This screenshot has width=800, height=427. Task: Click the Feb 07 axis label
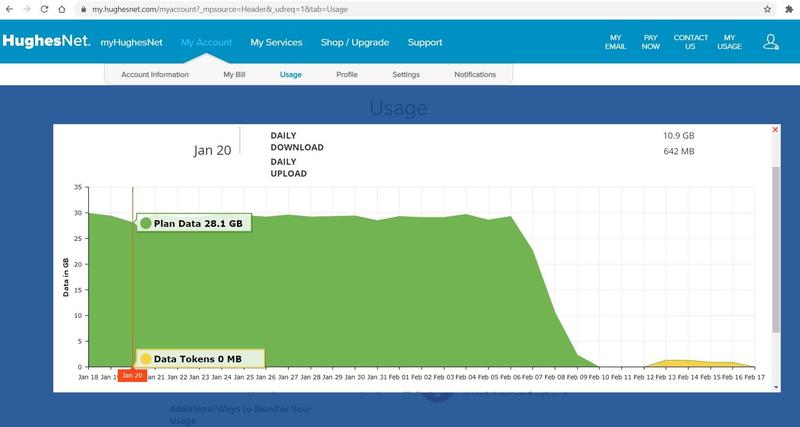coord(532,377)
